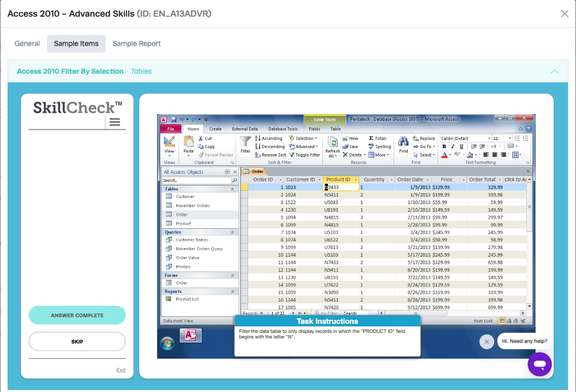Click the View button in ribbon
The height and width of the screenshot is (392, 576).
[x=169, y=146]
